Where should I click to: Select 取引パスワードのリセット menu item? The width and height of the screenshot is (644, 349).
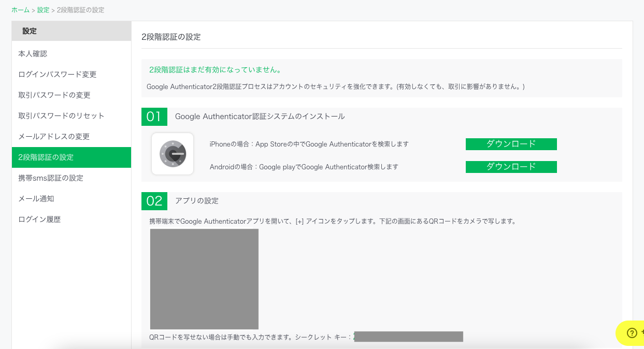(x=71, y=116)
